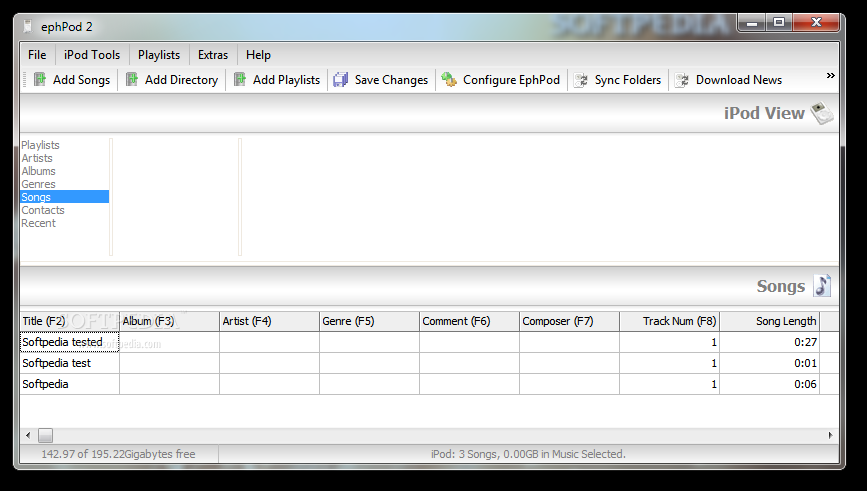Click the Add Directory toolbar icon
The image size is (867, 491).
(x=132, y=80)
